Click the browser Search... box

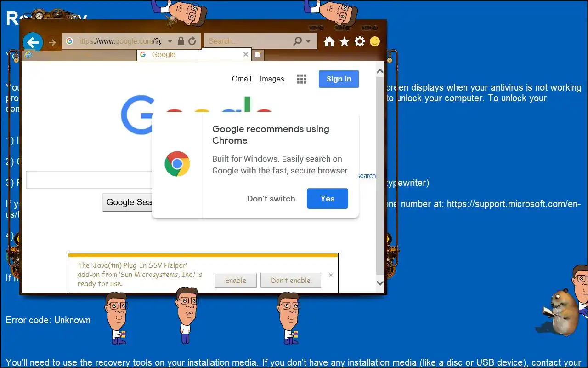click(x=248, y=41)
